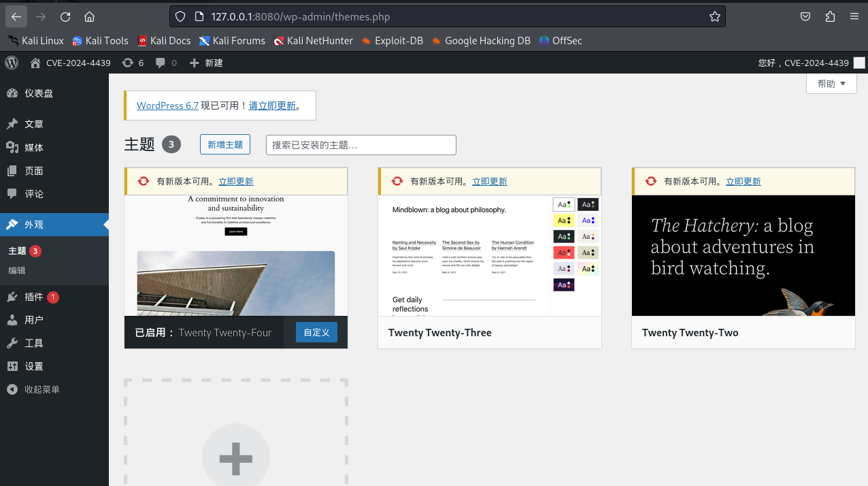Open 工具 tools menu
Viewport: 868px width, 486px height.
pos(54,343)
